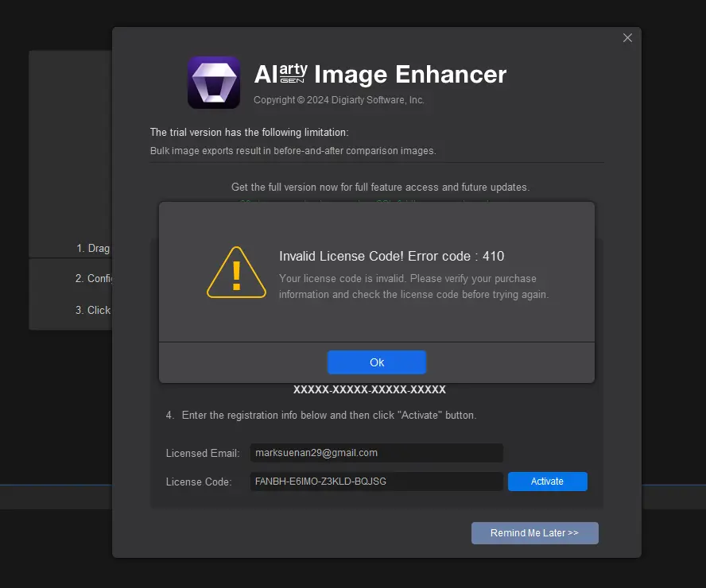This screenshot has width=706, height=588.
Task: Click the 'Bulk image exports' limitation text
Action: click(293, 151)
